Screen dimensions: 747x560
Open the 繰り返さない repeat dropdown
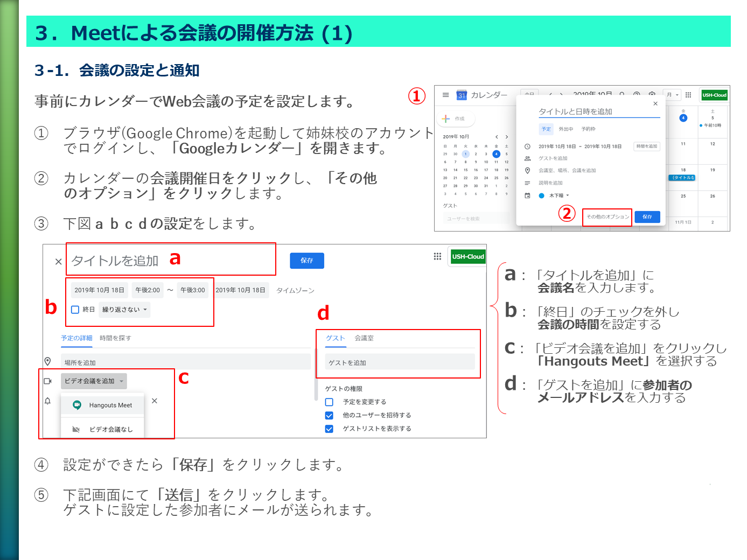124,310
